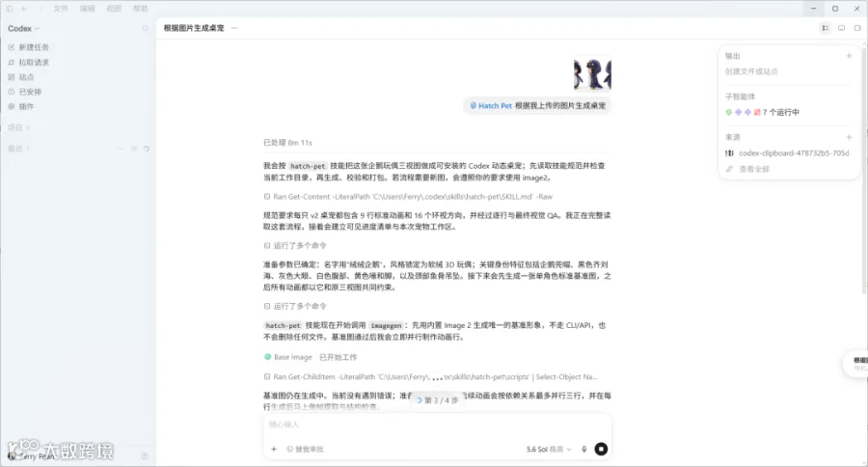Click 创建文件或站点 placeholder text

751,71
